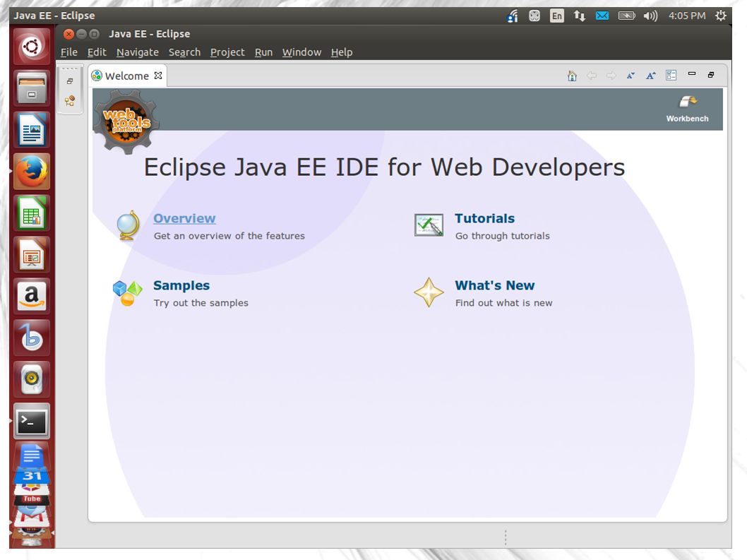Click the Eclipse window title 'Java EE - Eclipse'
The width and height of the screenshot is (747, 560).
click(x=149, y=34)
